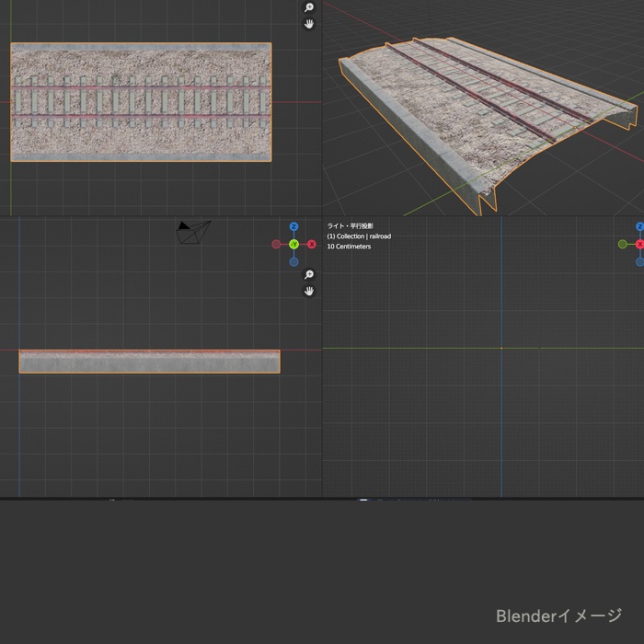Click the unlabeled red circle on bottom-left gizmo
644x644 pixels.
tap(276, 245)
